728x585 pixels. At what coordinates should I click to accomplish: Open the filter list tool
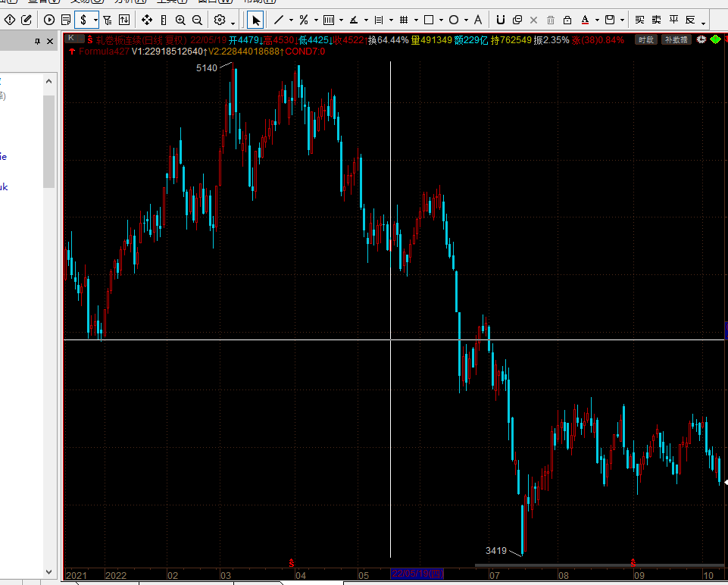click(x=108, y=20)
